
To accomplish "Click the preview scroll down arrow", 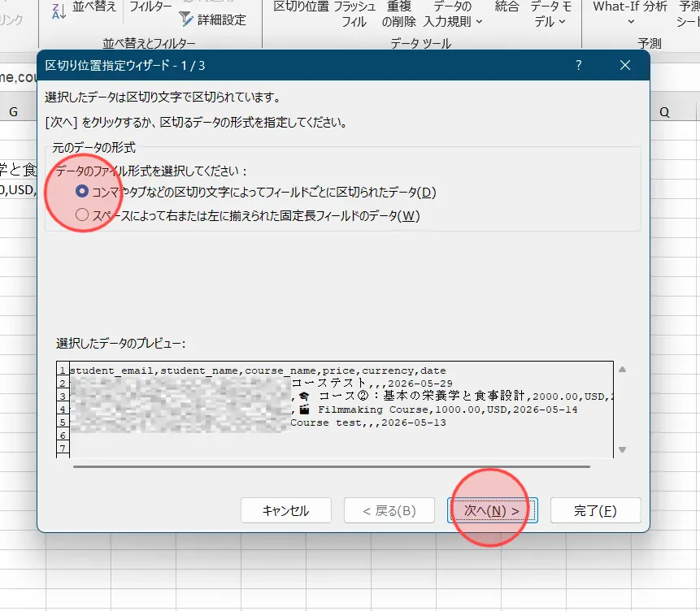I will [x=622, y=449].
